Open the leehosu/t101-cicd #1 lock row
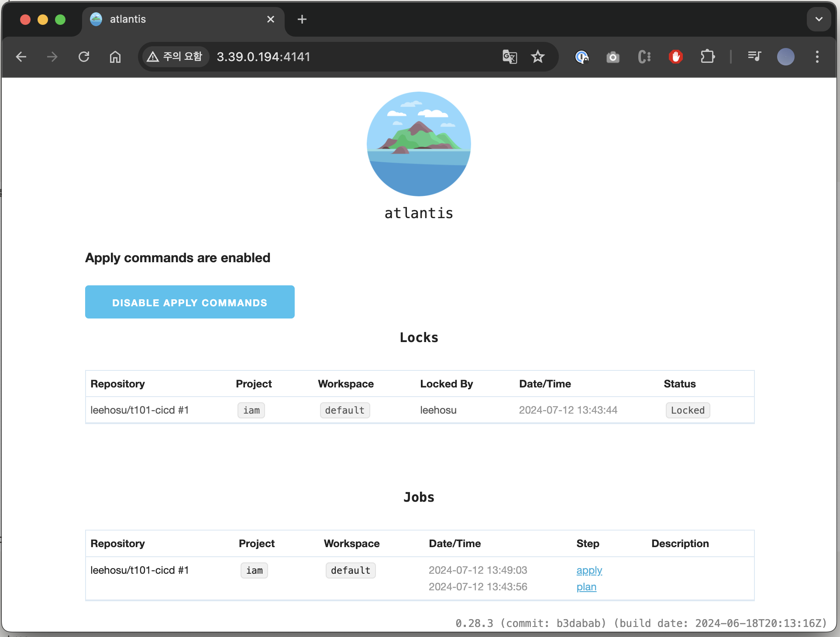This screenshot has height=637, width=840. point(139,410)
